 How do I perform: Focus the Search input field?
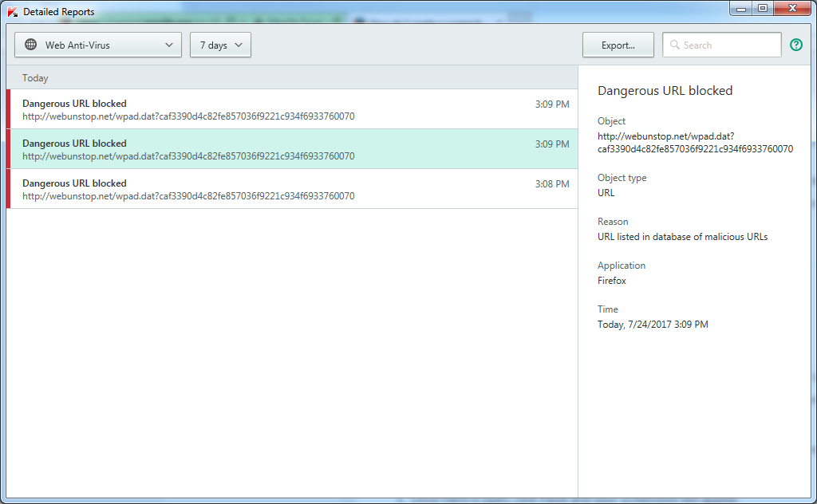(x=721, y=45)
